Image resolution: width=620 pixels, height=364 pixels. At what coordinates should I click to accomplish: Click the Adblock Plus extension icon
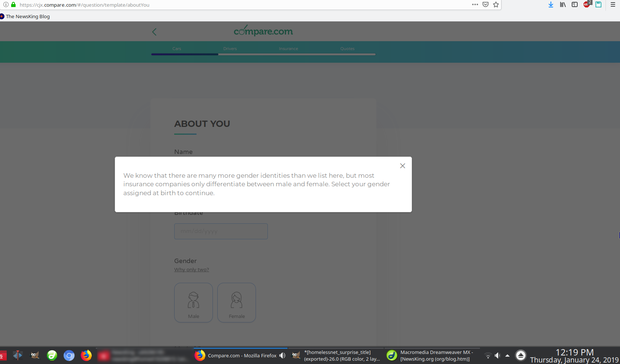[x=587, y=5]
